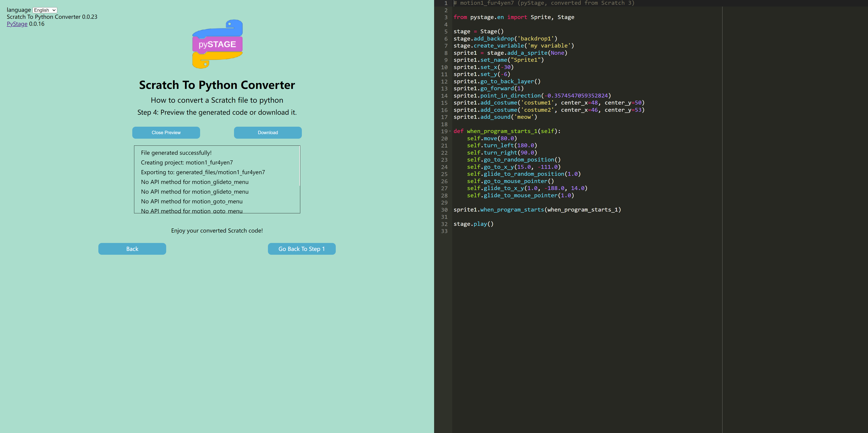Click code line sprite1.set_y(-6)

482,74
